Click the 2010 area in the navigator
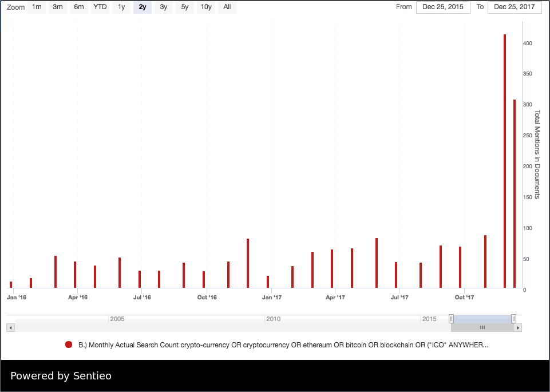Screen dimensions: 550x392 [x=273, y=319]
